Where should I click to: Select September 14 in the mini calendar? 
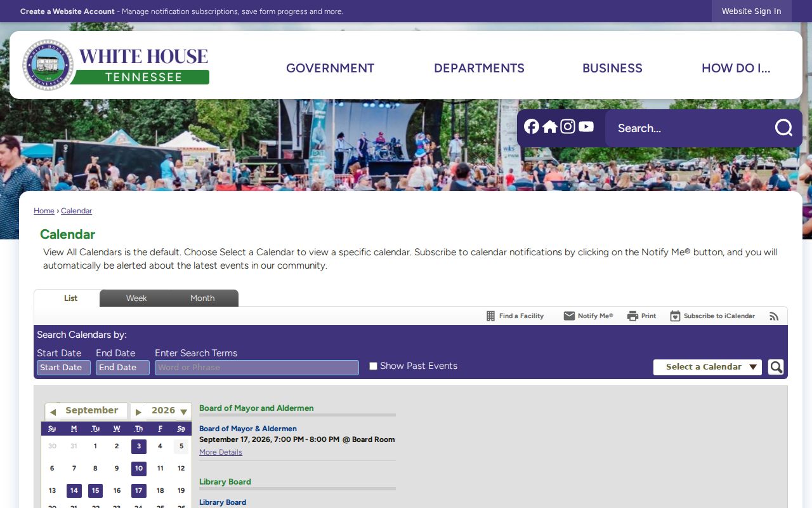click(74, 491)
